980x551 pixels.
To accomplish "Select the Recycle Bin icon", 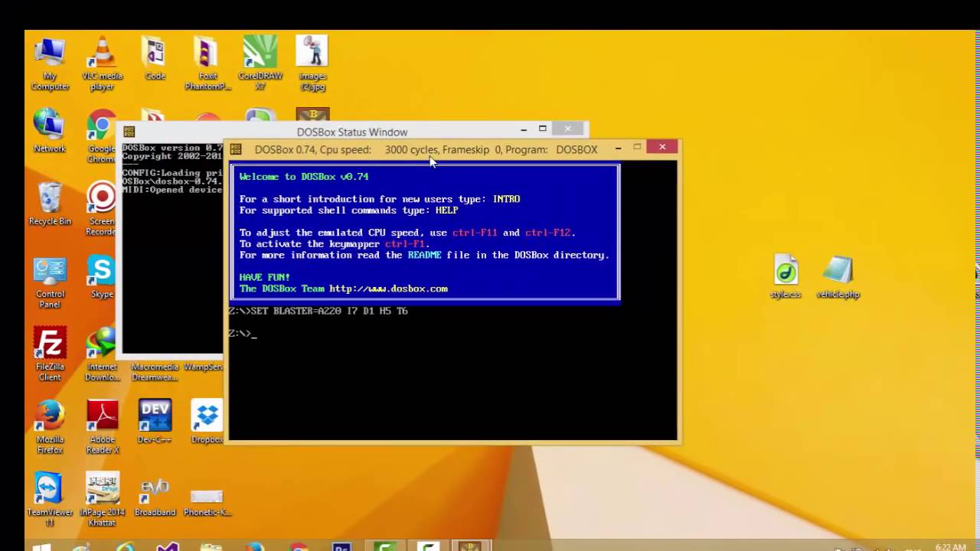I will pos(50,204).
